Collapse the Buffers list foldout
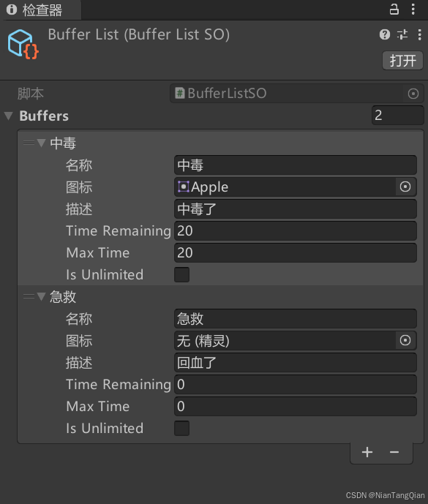The image size is (428, 504). pyautogui.click(x=9, y=116)
